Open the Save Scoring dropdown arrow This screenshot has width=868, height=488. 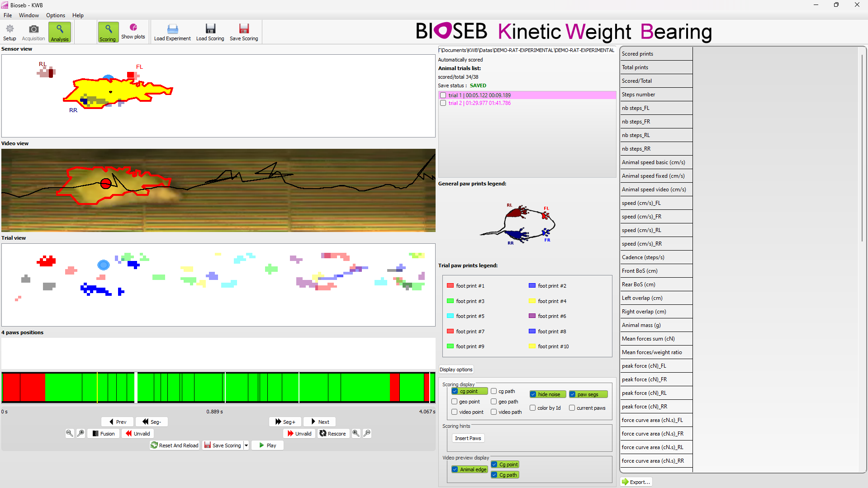point(246,445)
